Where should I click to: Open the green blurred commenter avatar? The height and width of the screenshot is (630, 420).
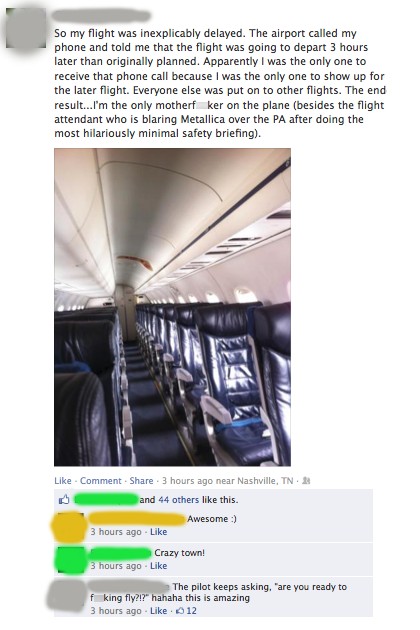coord(71,560)
